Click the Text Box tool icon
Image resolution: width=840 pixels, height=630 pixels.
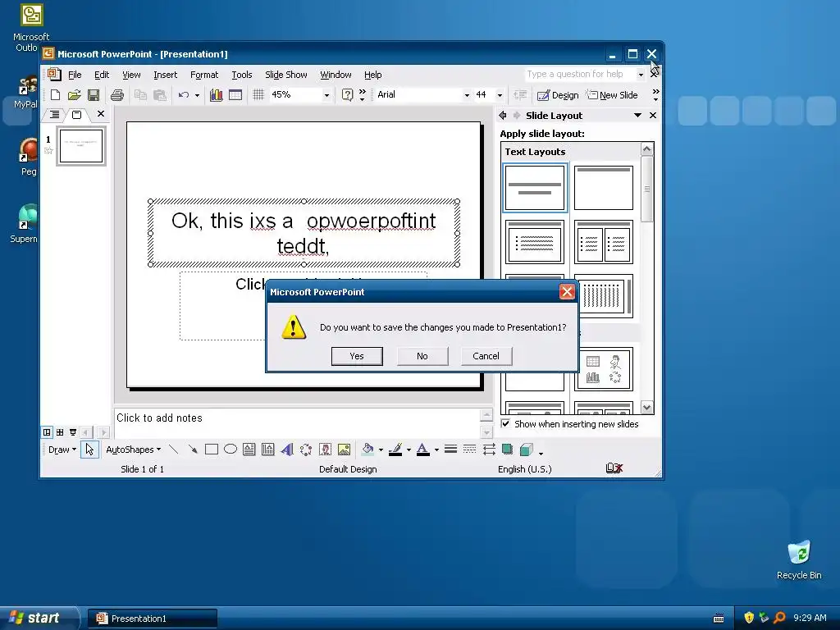coord(249,449)
